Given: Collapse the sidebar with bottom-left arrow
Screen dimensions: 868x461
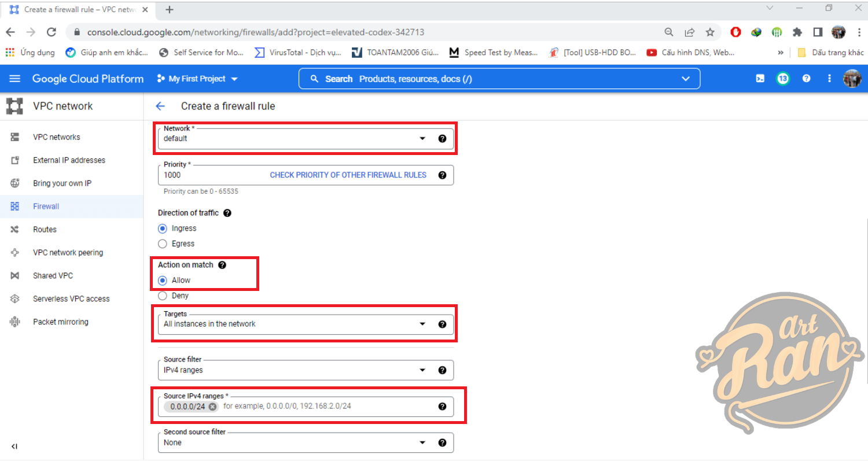Looking at the screenshot, I should tap(14, 447).
